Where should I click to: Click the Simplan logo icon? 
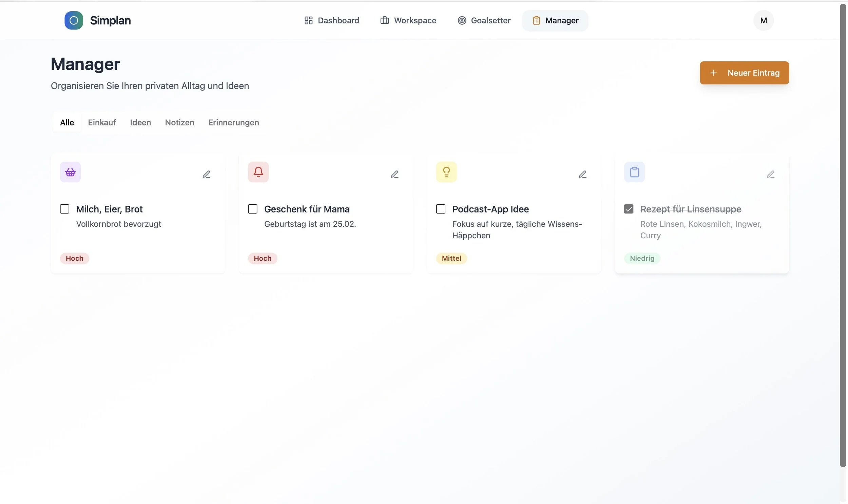(x=74, y=20)
